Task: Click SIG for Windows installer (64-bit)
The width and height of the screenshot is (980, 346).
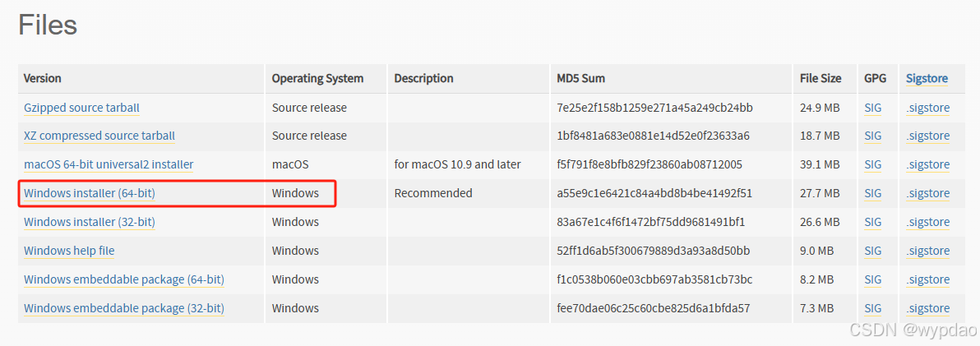Action: point(873,193)
